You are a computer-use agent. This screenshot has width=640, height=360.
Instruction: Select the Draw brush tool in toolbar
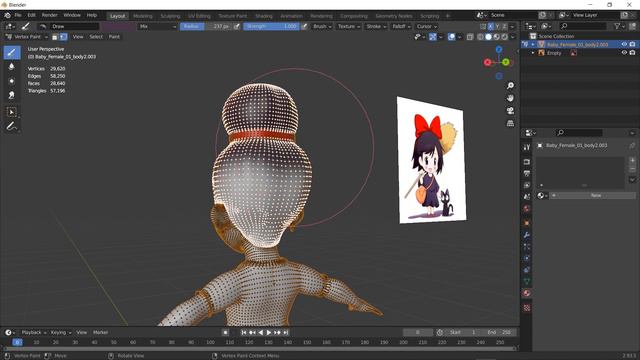pos(12,53)
